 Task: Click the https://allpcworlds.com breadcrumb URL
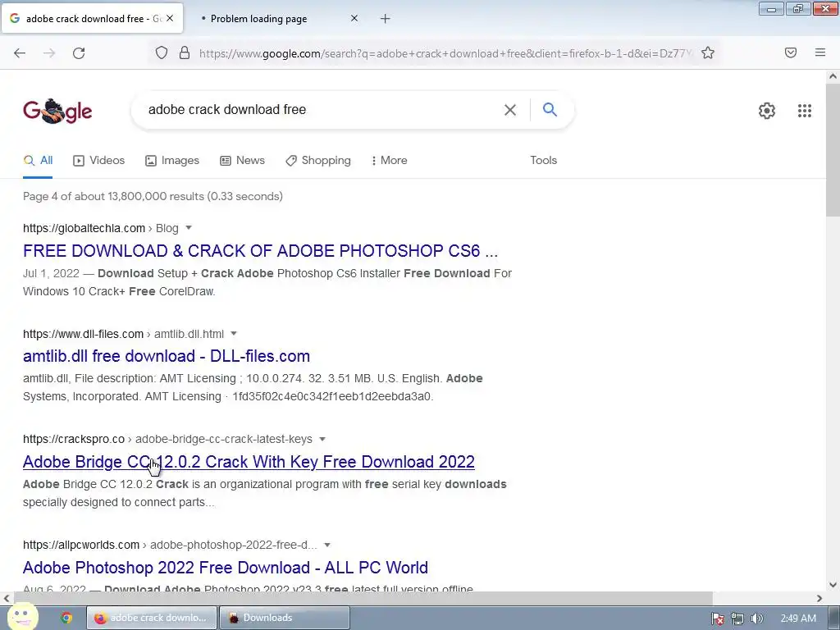pyautogui.click(x=81, y=545)
